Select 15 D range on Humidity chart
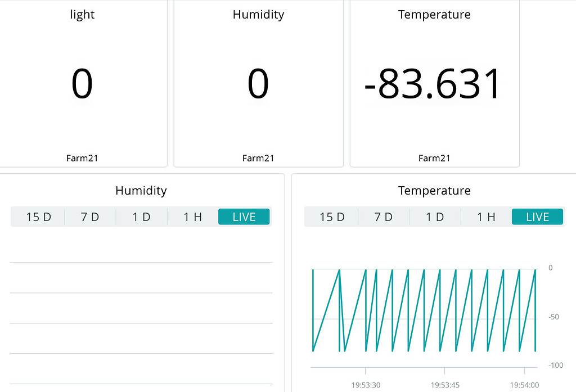This screenshot has width=576, height=392. click(38, 217)
